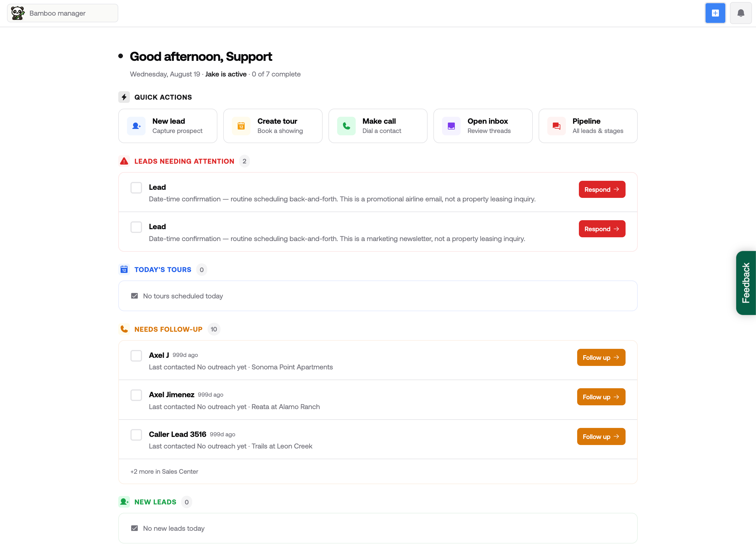This screenshot has height=547, width=756.
Task: Tick the Caller Lead 3516 checkbox
Action: coord(136,435)
